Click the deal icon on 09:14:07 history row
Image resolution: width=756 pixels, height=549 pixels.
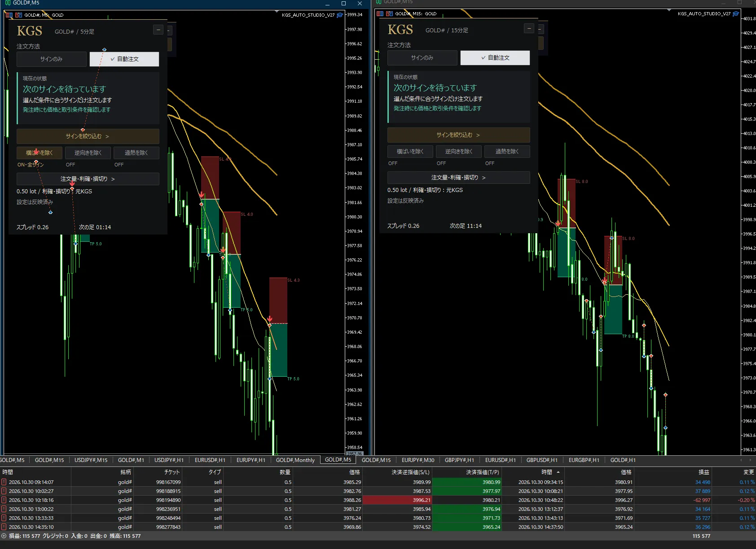pyautogui.click(x=4, y=482)
